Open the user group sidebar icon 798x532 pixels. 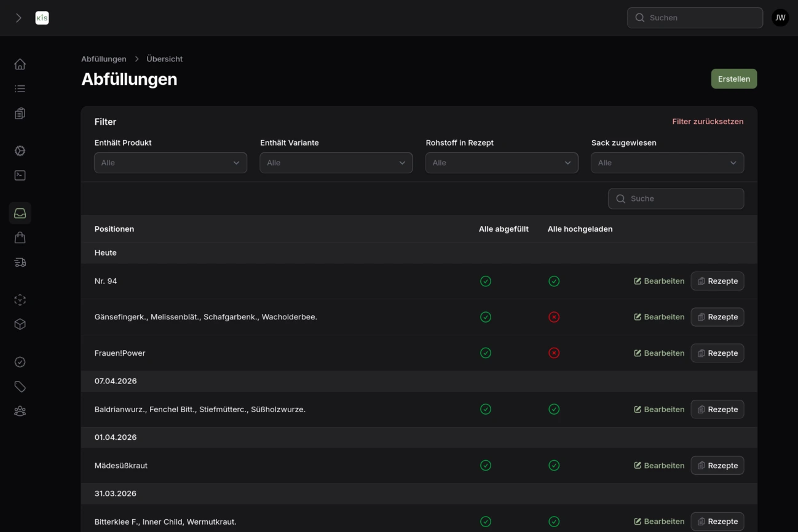[20, 411]
